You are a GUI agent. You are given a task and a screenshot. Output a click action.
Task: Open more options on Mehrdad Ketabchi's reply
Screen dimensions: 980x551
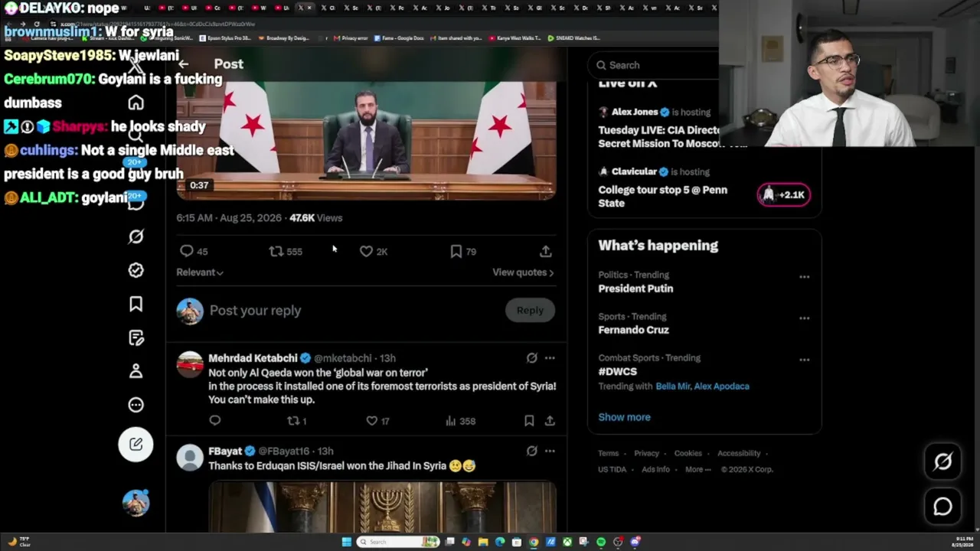pos(550,358)
